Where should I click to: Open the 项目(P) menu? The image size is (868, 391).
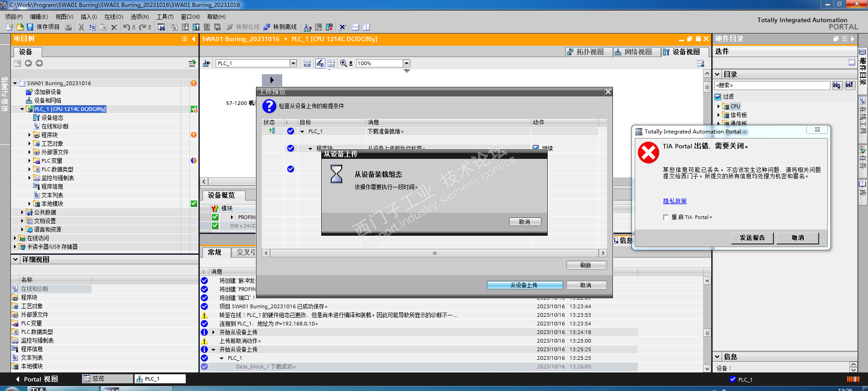14,17
